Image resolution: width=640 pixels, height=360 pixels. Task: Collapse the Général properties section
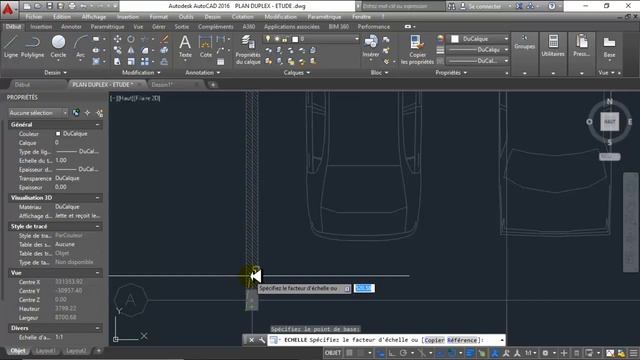coord(98,124)
